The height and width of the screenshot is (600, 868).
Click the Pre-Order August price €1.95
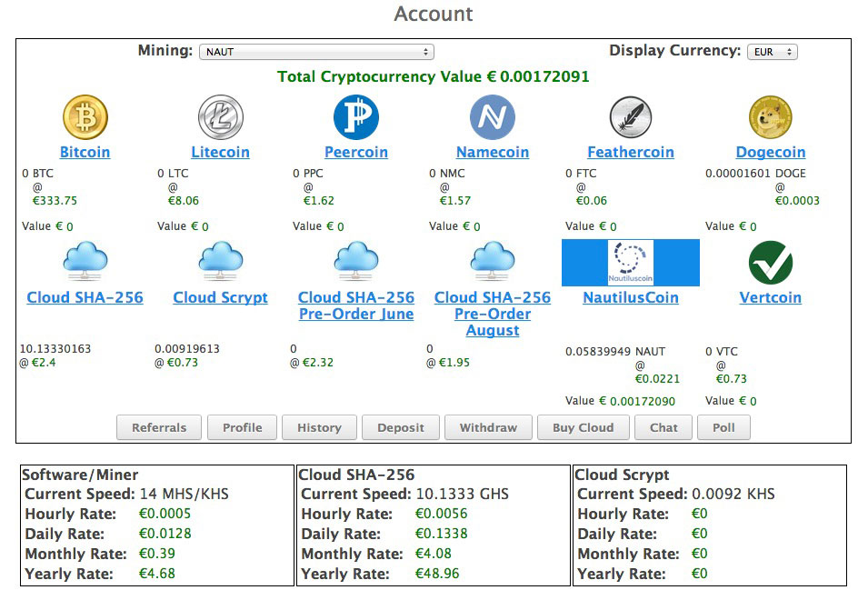tap(454, 363)
